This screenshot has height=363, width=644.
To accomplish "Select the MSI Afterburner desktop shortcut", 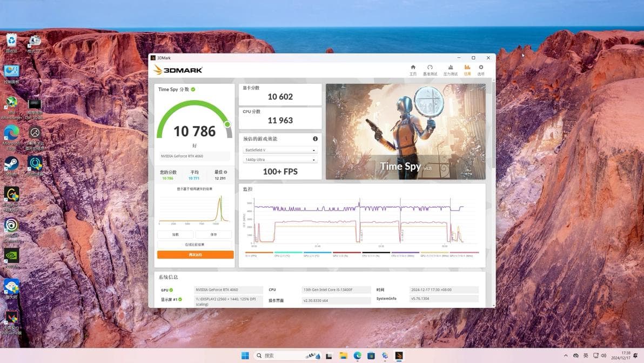I will [11, 108].
